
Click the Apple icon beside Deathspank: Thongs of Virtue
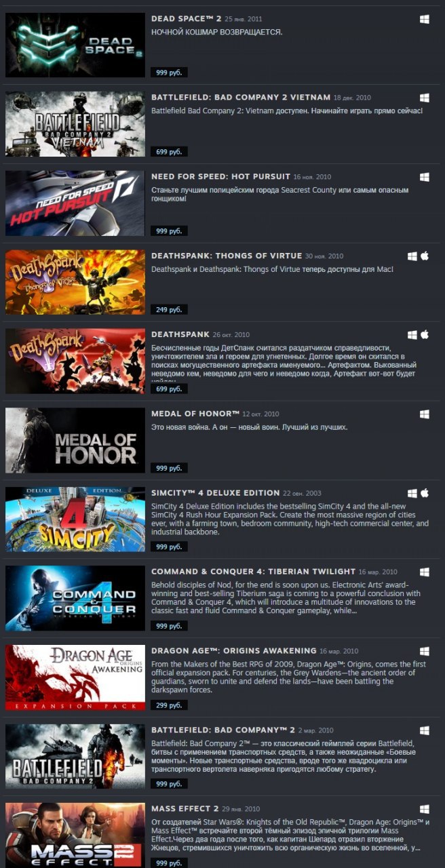(x=425, y=256)
